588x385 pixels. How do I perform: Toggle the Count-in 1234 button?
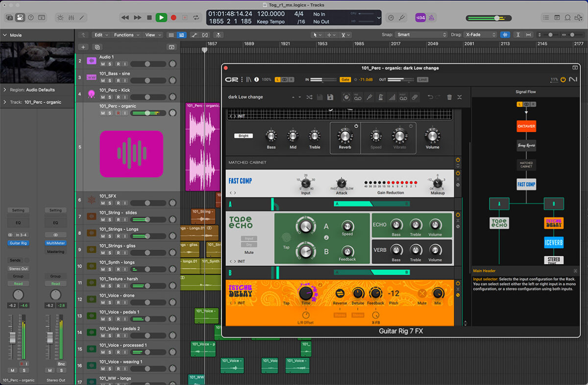coord(420,17)
